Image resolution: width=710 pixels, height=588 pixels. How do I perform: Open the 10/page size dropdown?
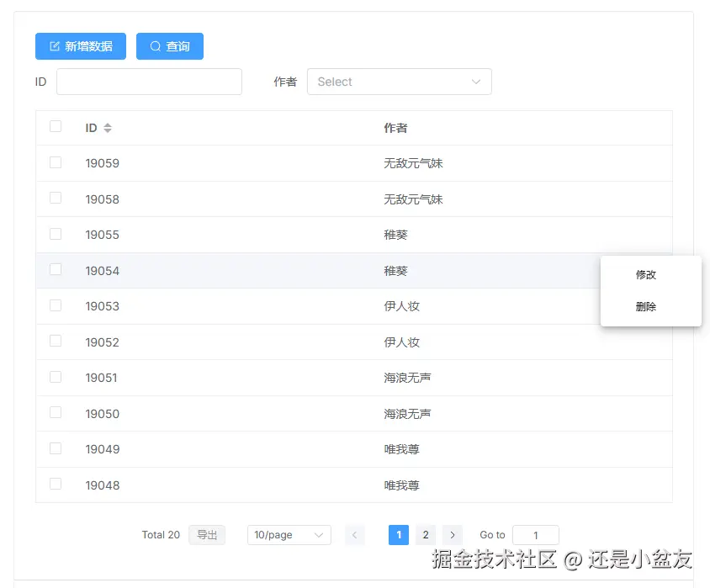tap(289, 535)
